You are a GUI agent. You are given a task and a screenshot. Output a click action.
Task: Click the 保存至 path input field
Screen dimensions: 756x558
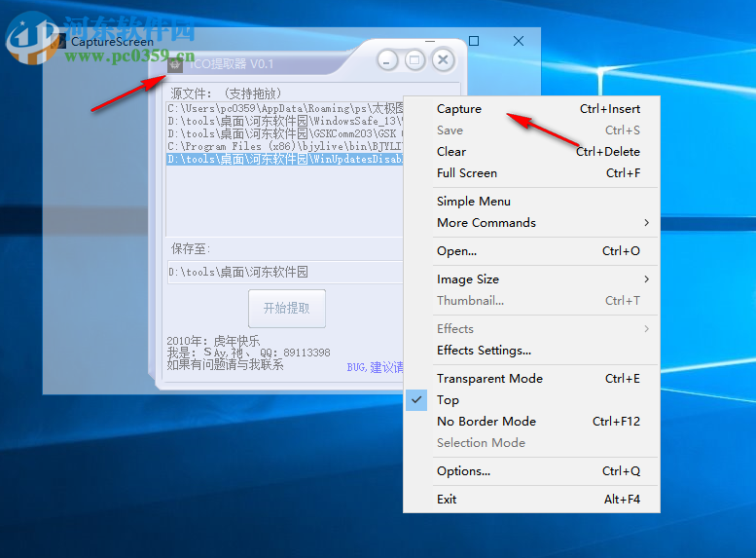285,273
